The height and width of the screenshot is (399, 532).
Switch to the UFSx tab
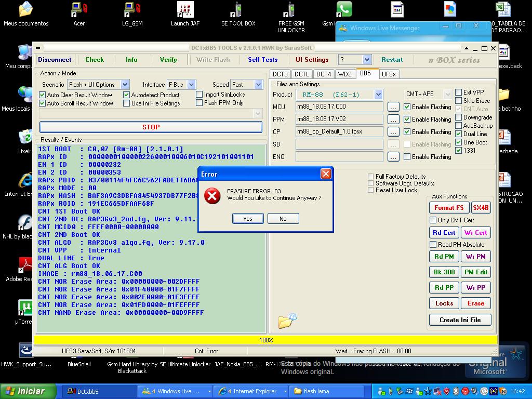389,74
